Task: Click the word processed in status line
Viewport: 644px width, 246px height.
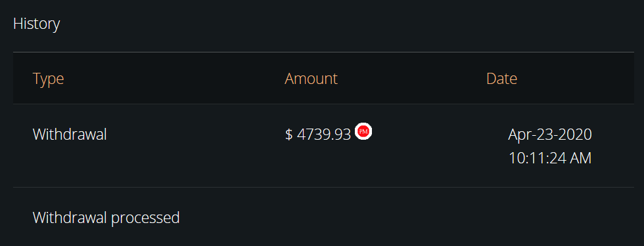Action: click(145, 218)
